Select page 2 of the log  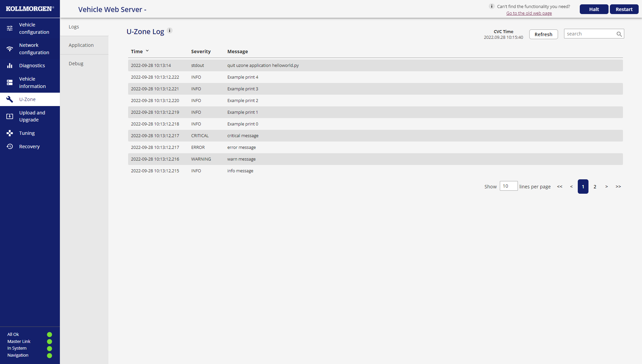[x=595, y=187]
